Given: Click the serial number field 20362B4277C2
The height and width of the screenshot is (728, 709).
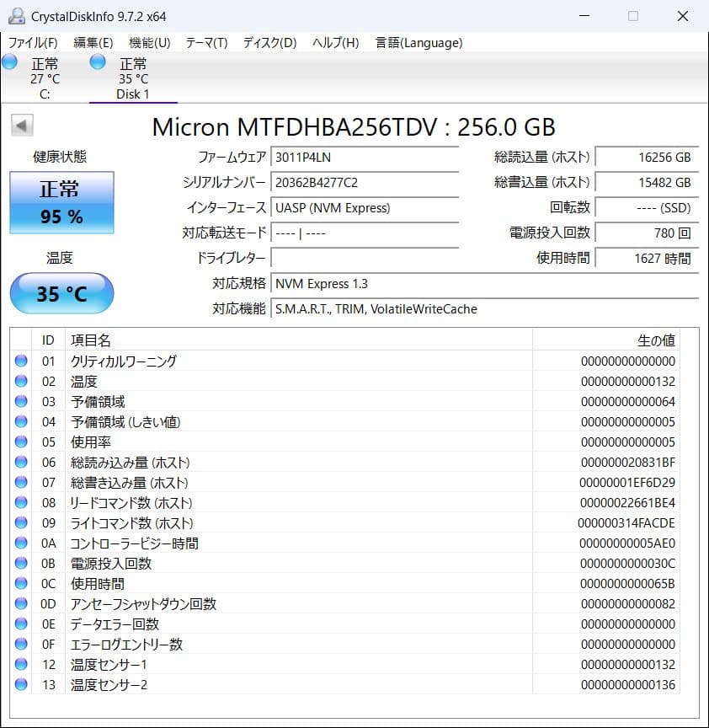Looking at the screenshot, I should 365,183.
